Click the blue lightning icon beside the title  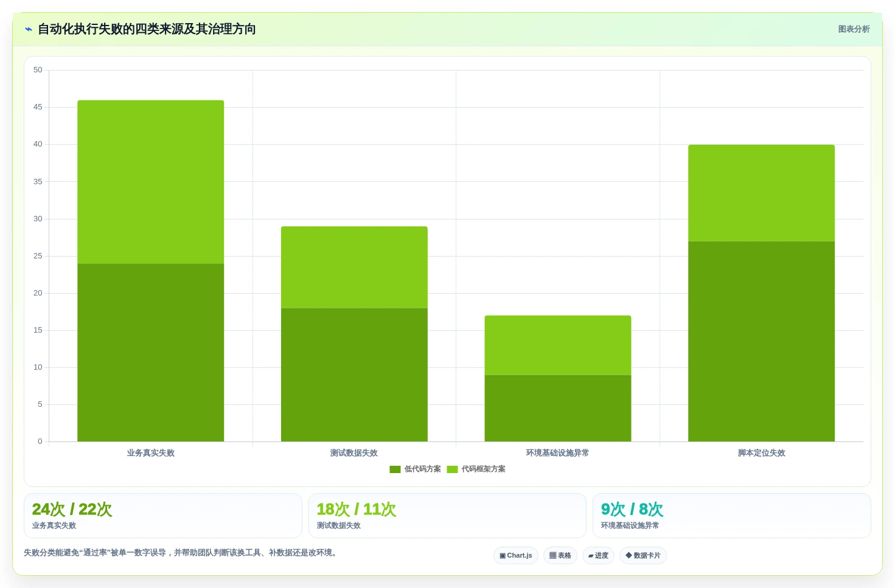(x=29, y=29)
